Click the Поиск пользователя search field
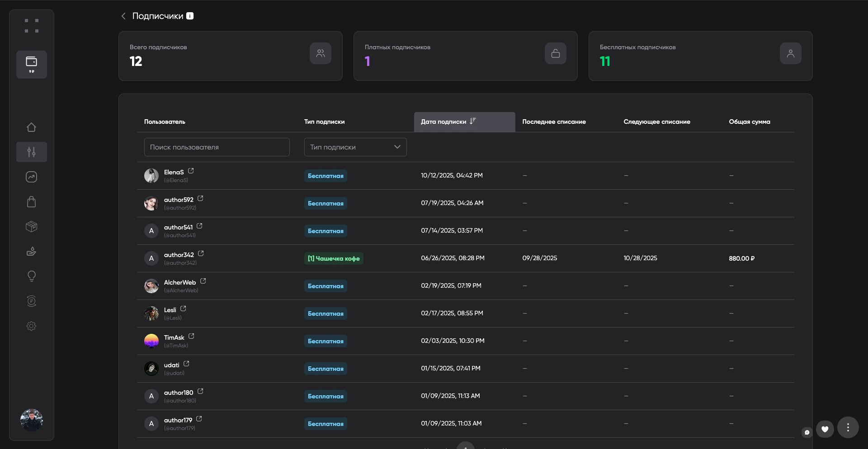Viewport: 868px width, 449px height. pos(217,147)
